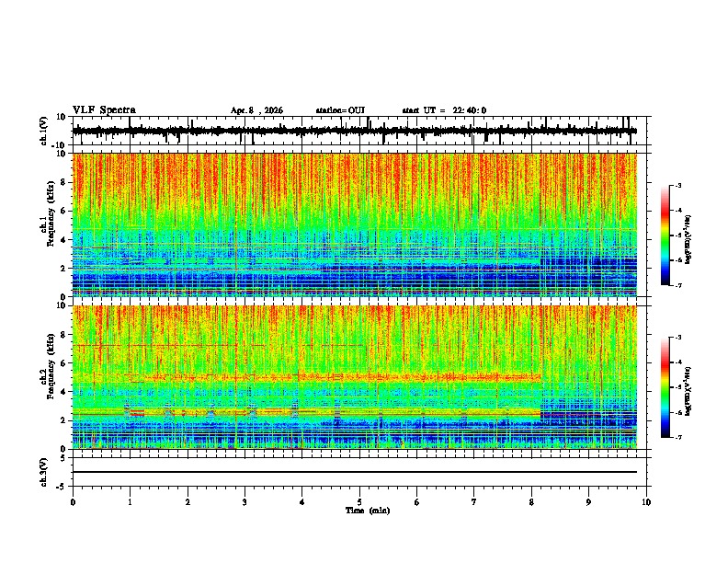Click time axis tick label "3"
Image resolution: width=728 pixels, height=563 pixels.
pyautogui.click(x=245, y=502)
